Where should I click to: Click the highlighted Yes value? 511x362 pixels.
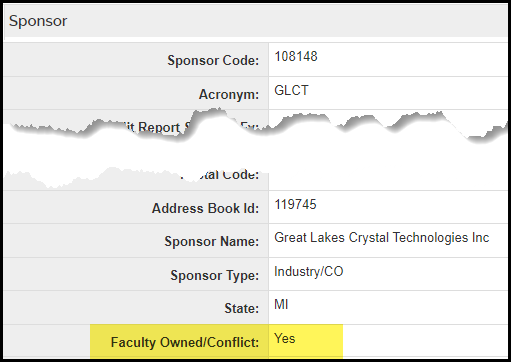click(x=285, y=338)
